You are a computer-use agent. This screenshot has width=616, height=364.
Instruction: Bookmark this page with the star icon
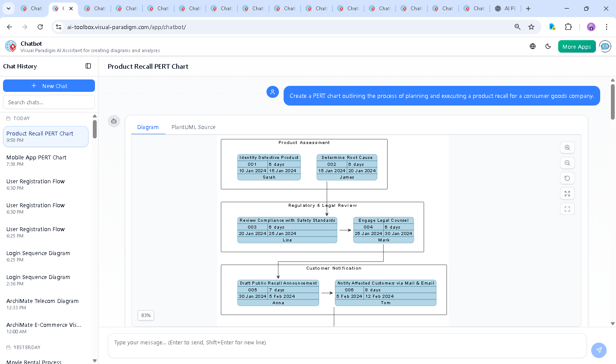tap(531, 27)
